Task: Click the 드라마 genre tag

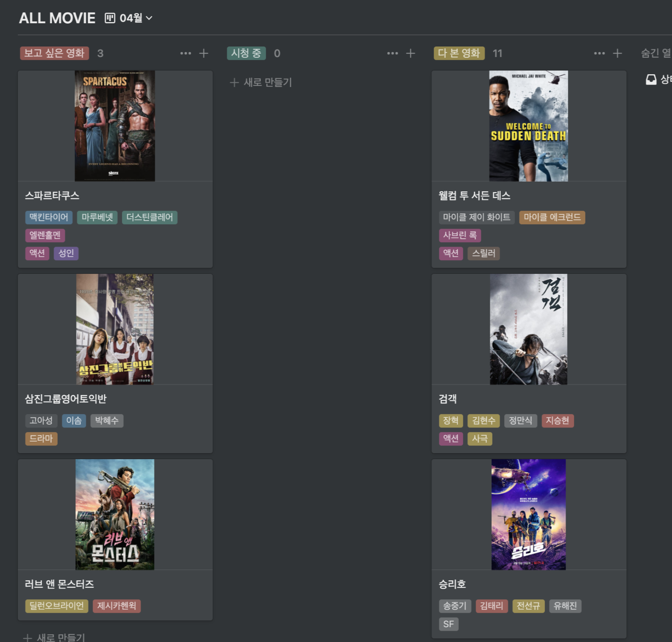Action: tap(41, 439)
